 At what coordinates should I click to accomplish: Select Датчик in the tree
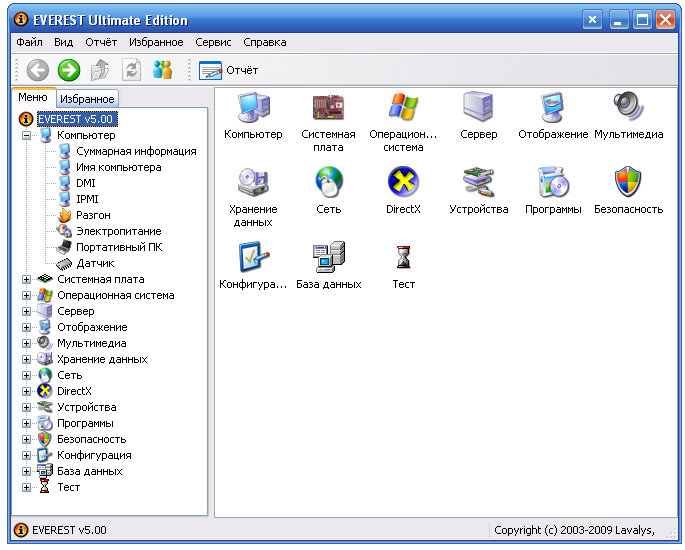pos(95,263)
